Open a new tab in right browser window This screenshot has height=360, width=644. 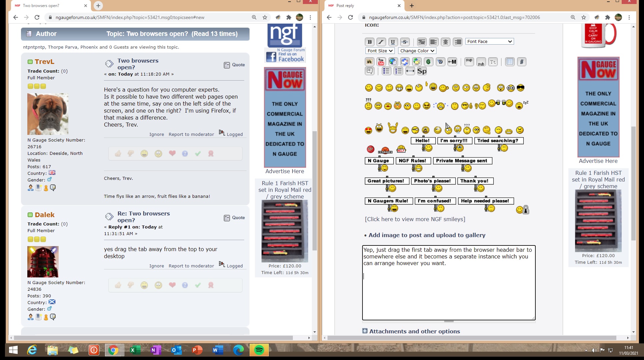pyautogui.click(x=412, y=6)
